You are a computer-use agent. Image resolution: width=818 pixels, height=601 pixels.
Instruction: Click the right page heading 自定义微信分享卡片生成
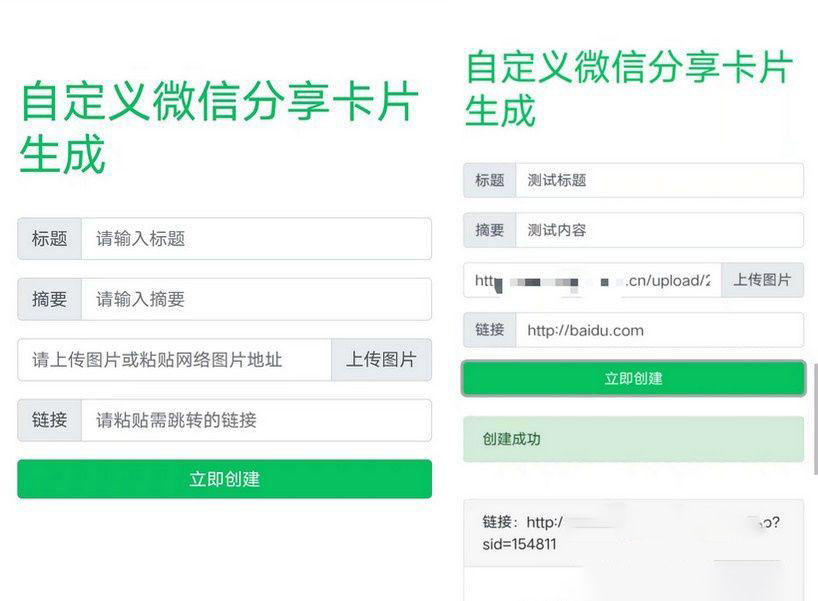click(630, 90)
